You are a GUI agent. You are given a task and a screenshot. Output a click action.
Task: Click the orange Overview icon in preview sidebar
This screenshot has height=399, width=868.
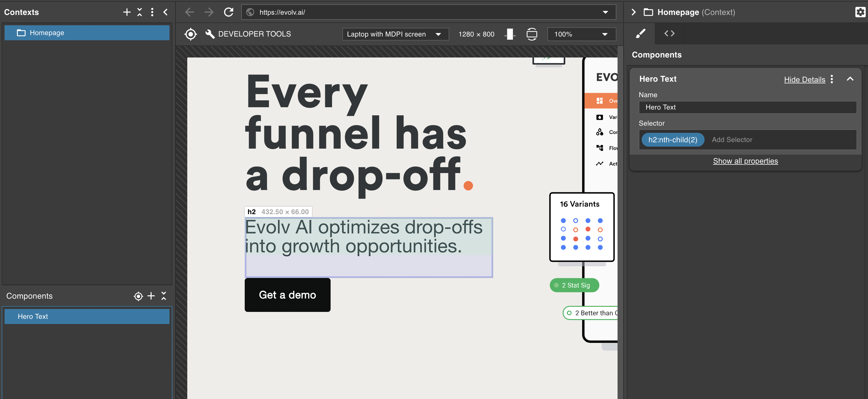tap(599, 101)
